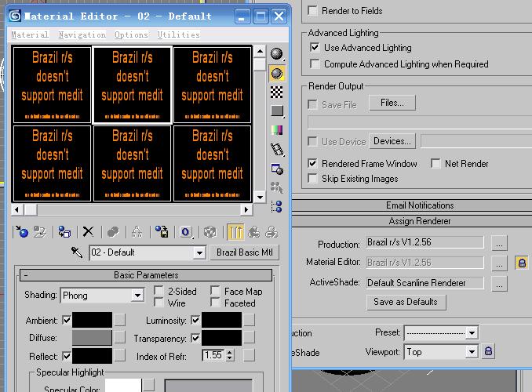Enable the Faceted checkbox

(215, 302)
